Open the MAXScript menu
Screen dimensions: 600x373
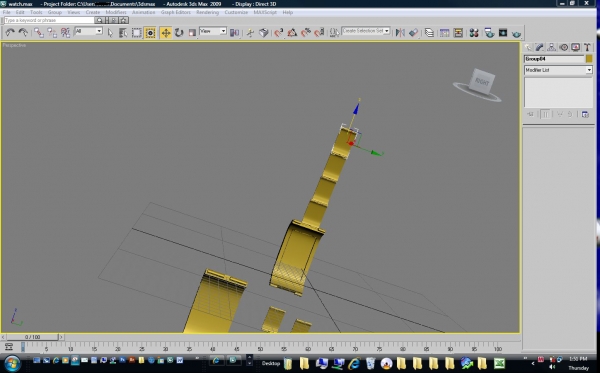pos(265,12)
